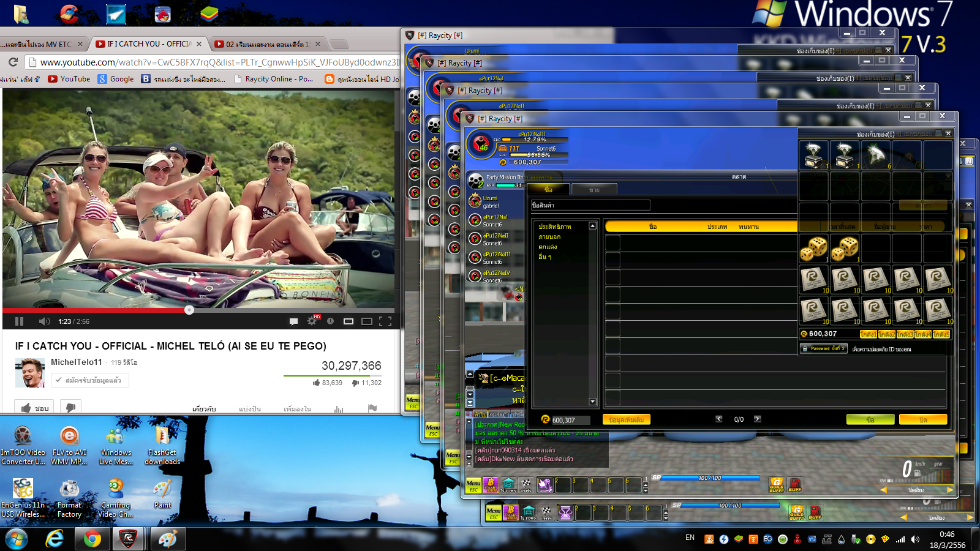Report video with flag icon
This screenshot has width=980, height=551.
[372, 408]
